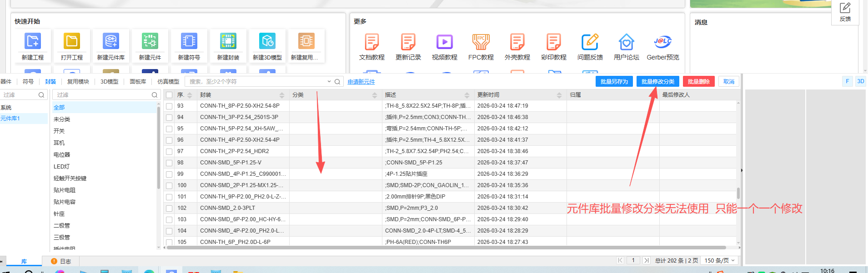Open the 视频教程 icon
868x273 pixels.
(444, 42)
